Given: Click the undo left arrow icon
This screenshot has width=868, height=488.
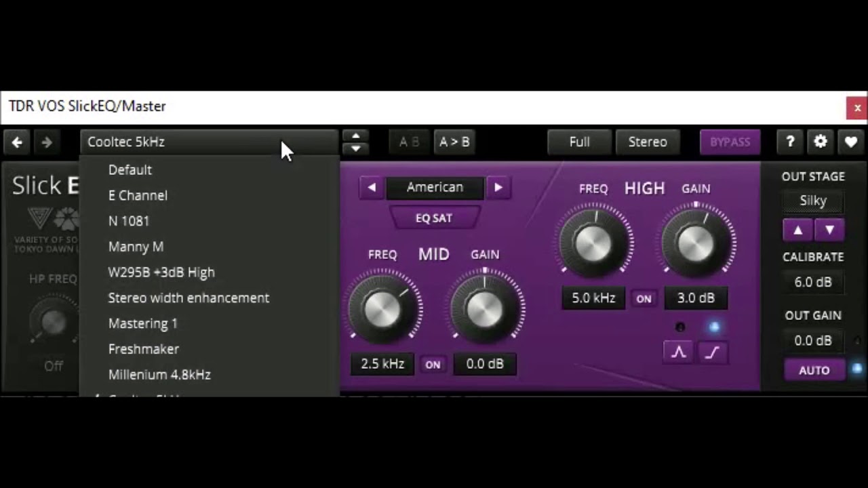Looking at the screenshot, I should tap(18, 142).
